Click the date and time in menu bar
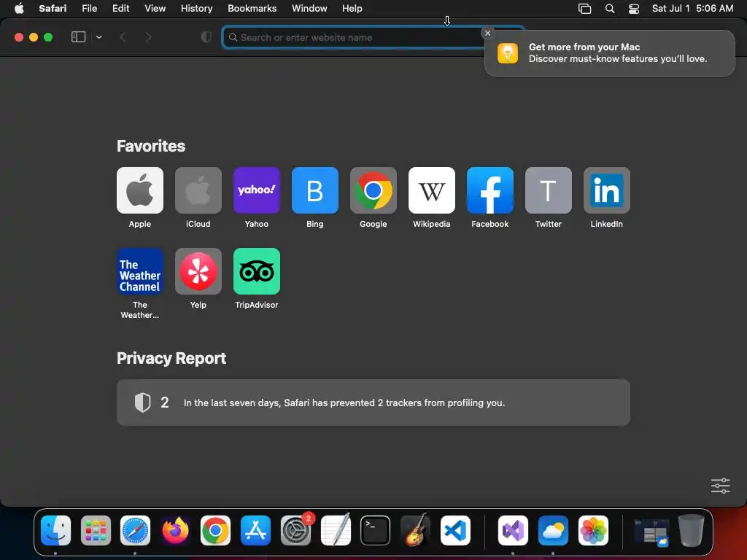 point(692,8)
